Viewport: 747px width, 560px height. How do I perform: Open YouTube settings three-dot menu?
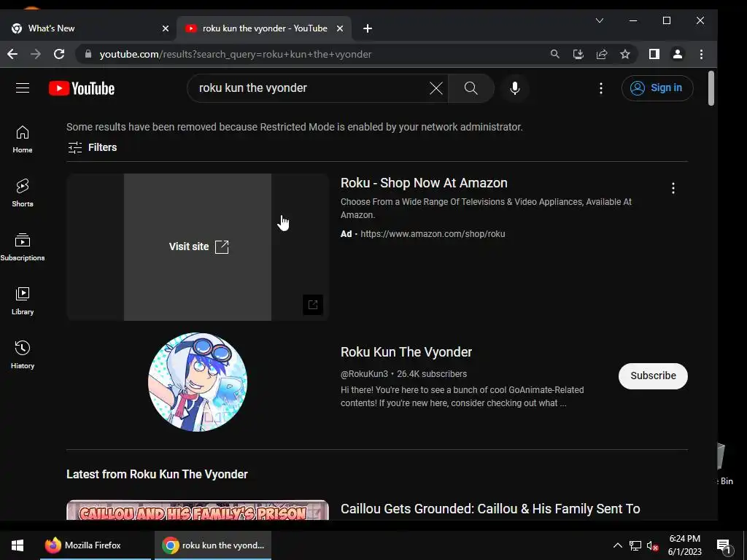[x=601, y=88]
